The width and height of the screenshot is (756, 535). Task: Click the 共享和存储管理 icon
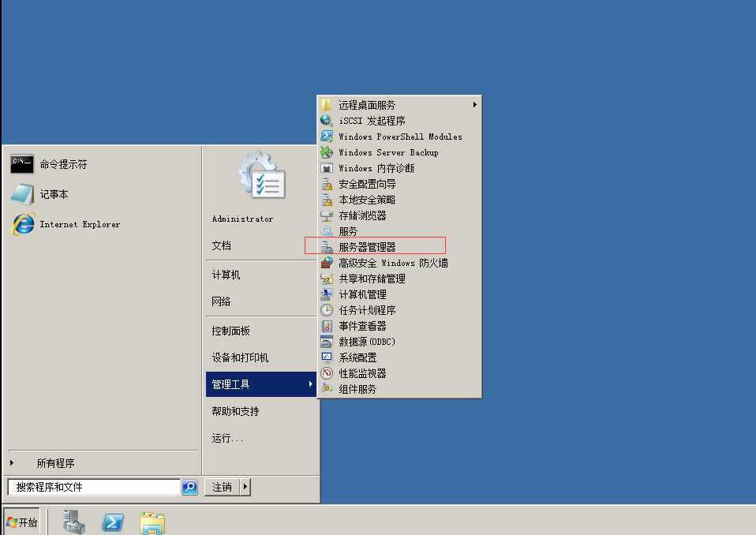(x=327, y=279)
